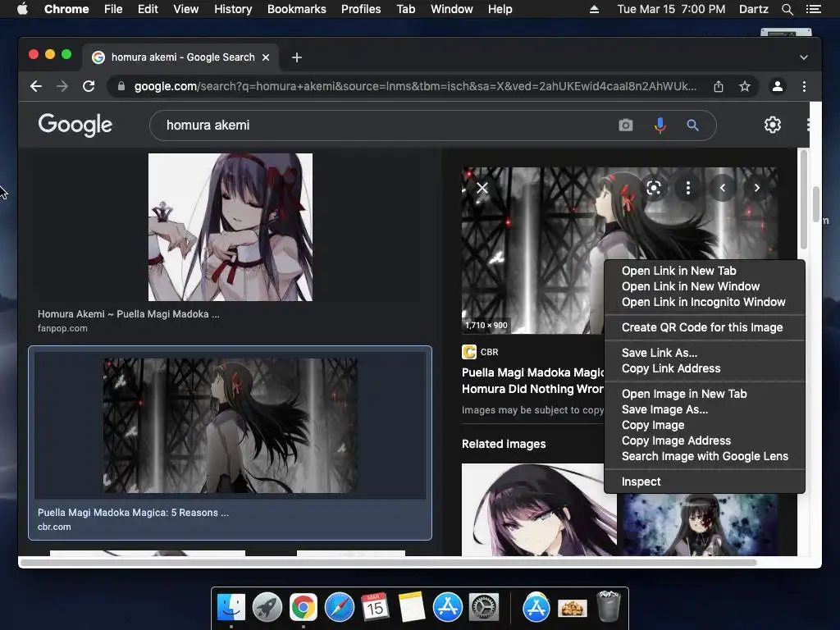Reload the current page
This screenshot has height=630, width=840.
click(89, 86)
